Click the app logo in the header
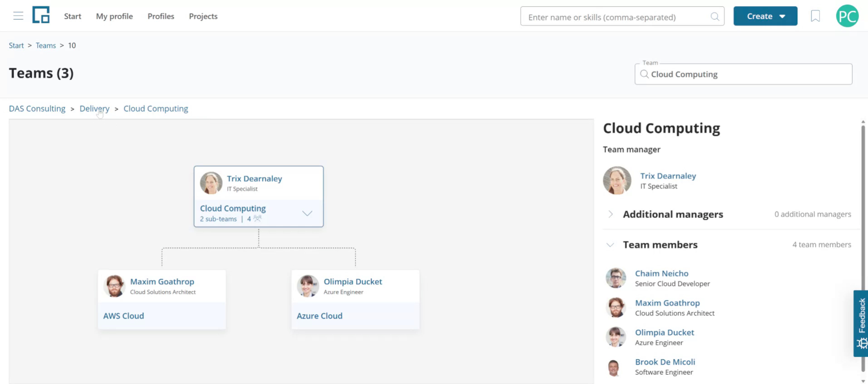868x384 pixels. pos(41,15)
